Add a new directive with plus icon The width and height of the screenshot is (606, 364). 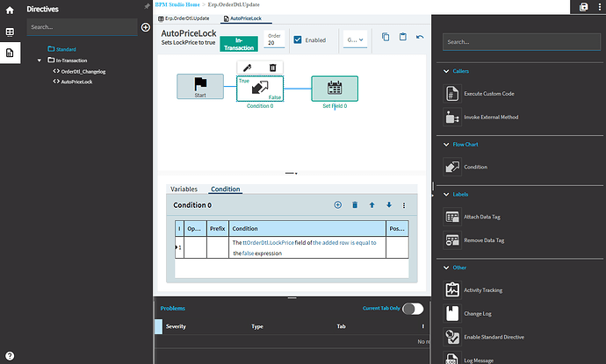[145, 27]
